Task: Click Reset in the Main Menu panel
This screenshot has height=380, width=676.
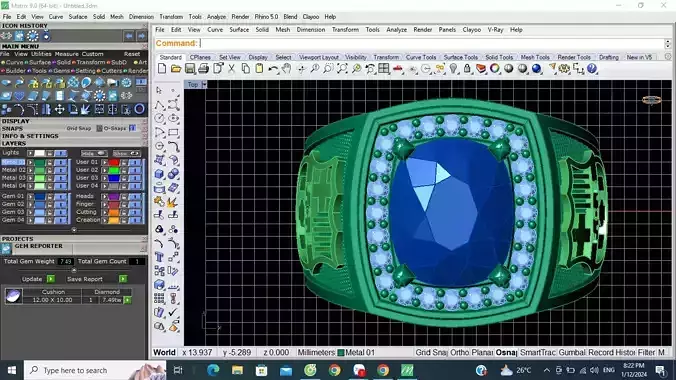Action: (x=132, y=54)
